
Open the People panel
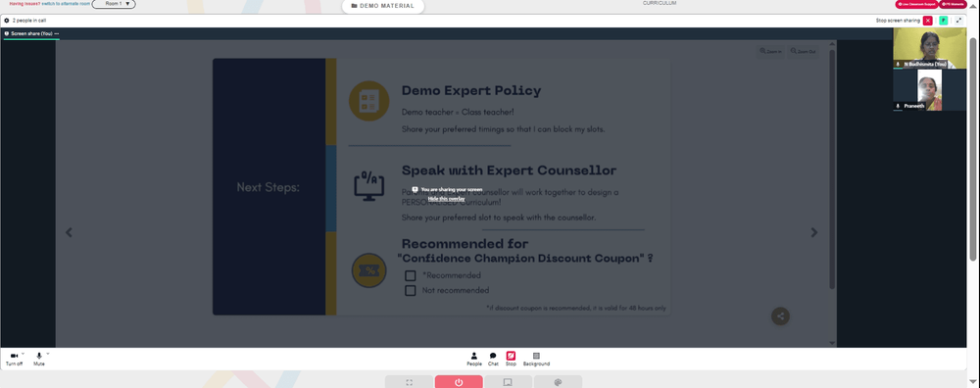tap(474, 359)
